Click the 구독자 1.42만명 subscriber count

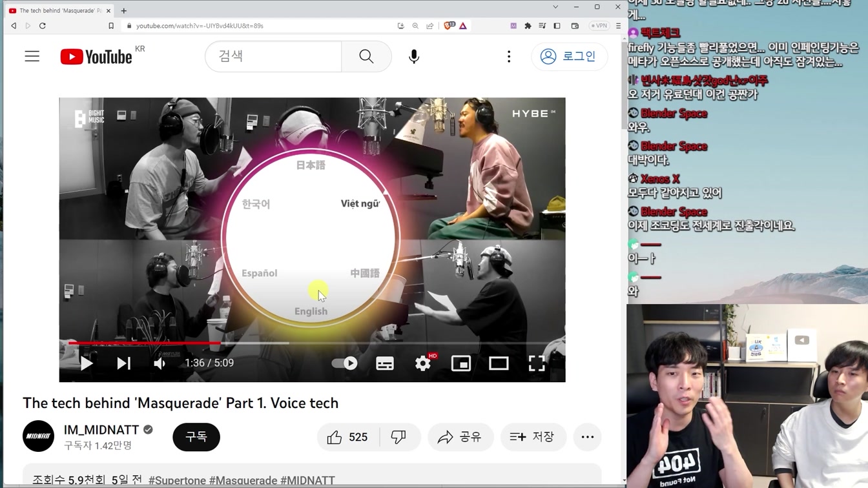(x=98, y=445)
